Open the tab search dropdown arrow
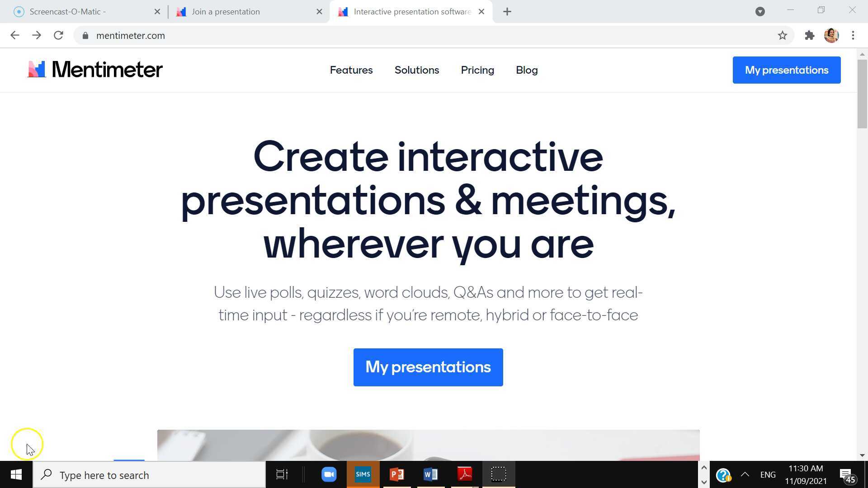Image resolution: width=868 pixels, height=488 pixels. 760,12
